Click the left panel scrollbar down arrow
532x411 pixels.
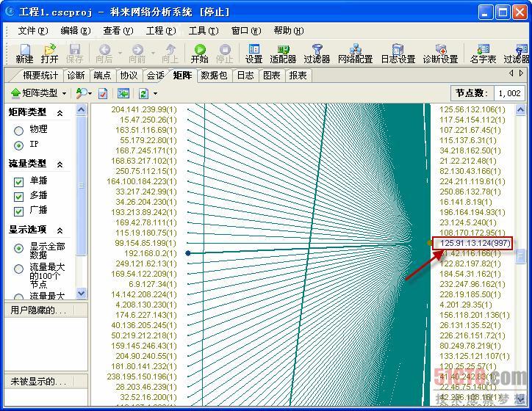[x=82, y=293]
